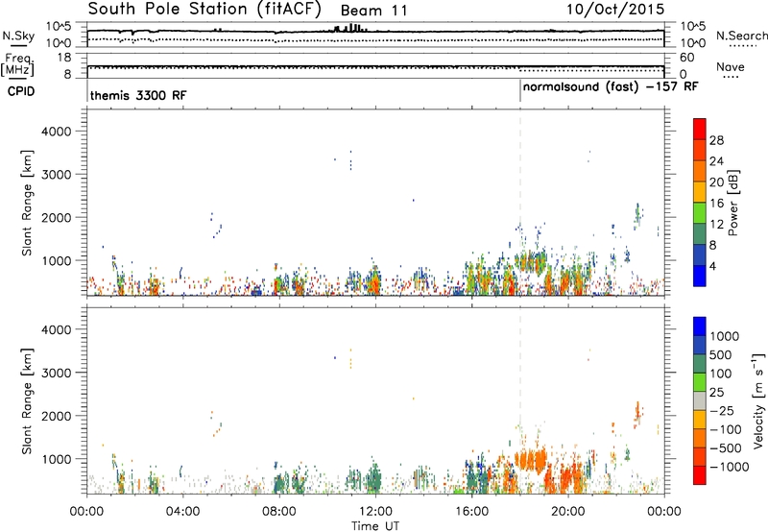The width and height of the screenshot is (768, 532).
Task: Click the date '10/Oct/2015'
Action: [615, 10]
